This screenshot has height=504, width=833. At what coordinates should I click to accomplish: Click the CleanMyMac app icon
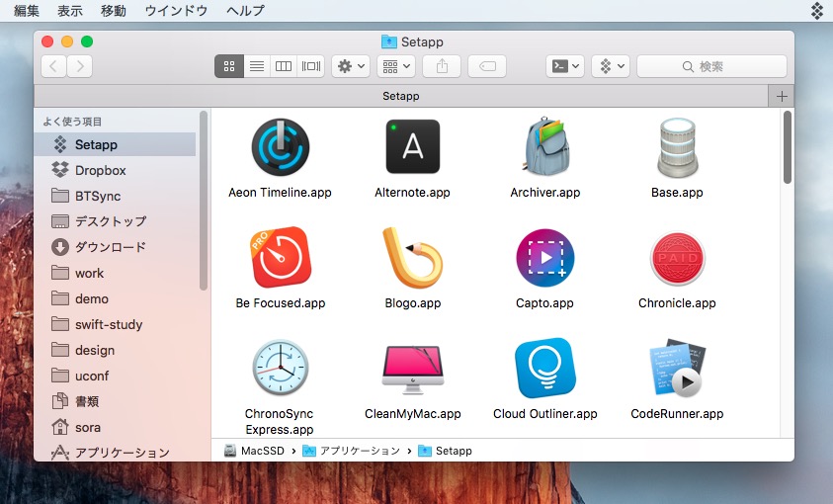click(412, 369)
